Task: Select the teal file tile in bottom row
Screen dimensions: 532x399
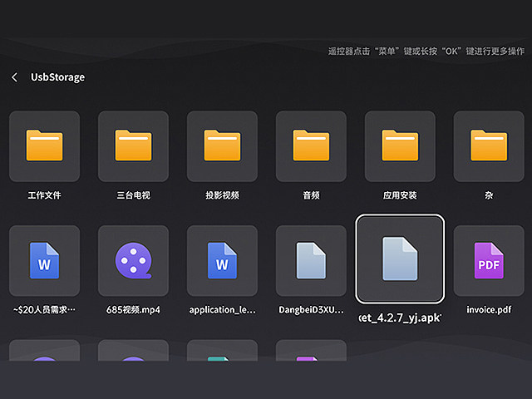Action: 222,351
